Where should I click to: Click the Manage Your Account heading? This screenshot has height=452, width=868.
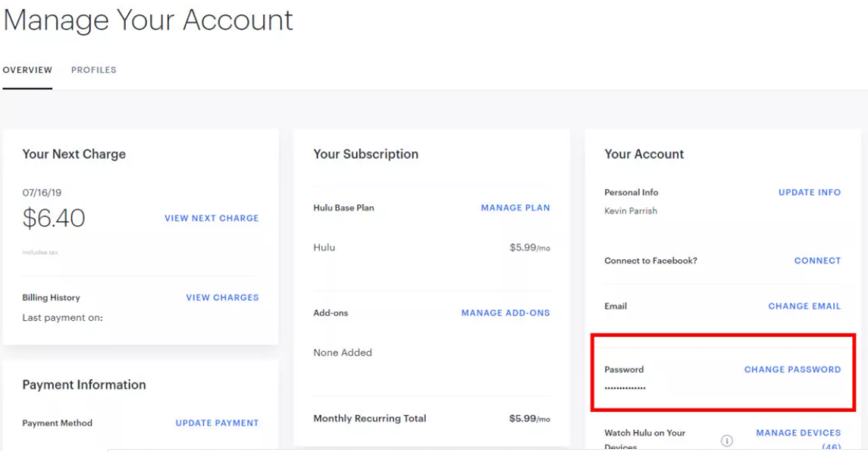pos(148,20)
